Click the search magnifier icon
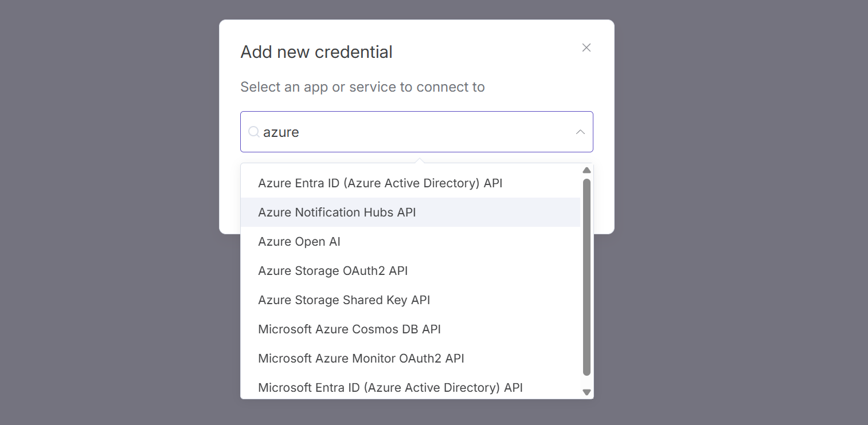This screenshot has width=868, height=425. pos(253,132)
